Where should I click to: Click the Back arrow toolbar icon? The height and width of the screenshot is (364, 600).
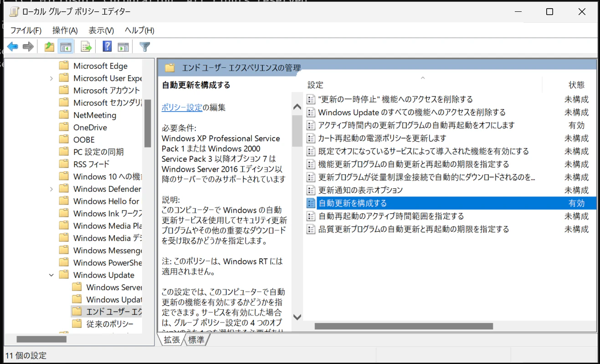point(12,46)
